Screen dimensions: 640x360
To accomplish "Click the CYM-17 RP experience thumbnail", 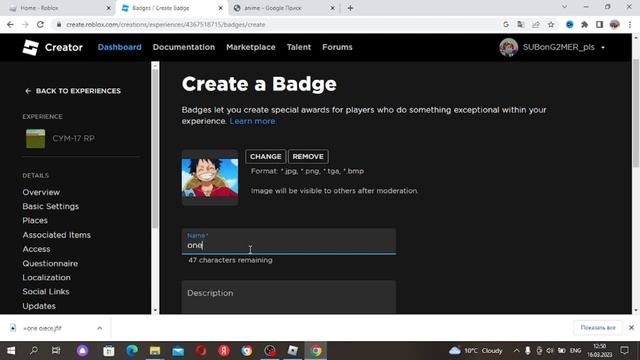I will coord(36,138).
